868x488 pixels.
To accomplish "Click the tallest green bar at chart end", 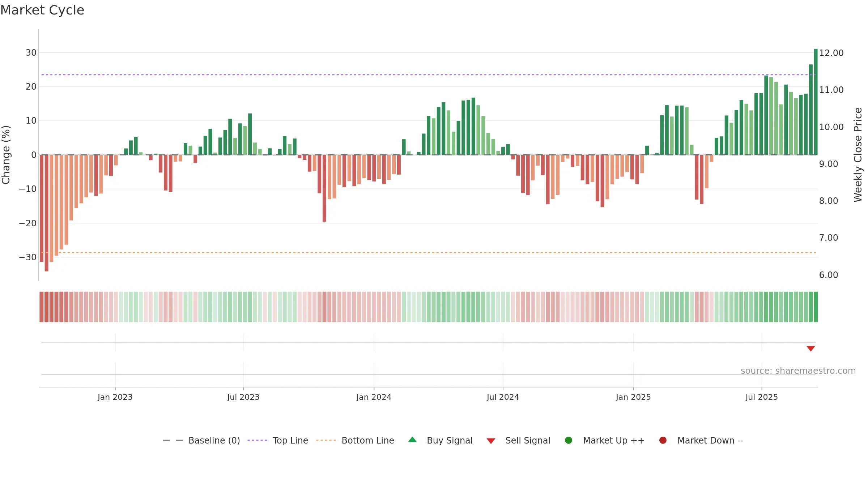I will click(x=816, y=102).
